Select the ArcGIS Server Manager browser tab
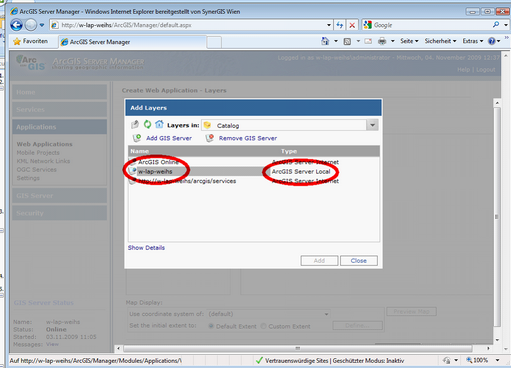Viewport: 511px width, 368px height. pos(132,42)
